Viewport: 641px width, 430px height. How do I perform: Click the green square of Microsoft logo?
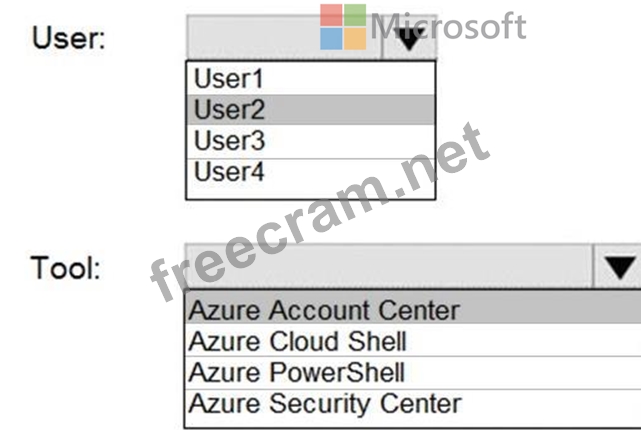355,15
